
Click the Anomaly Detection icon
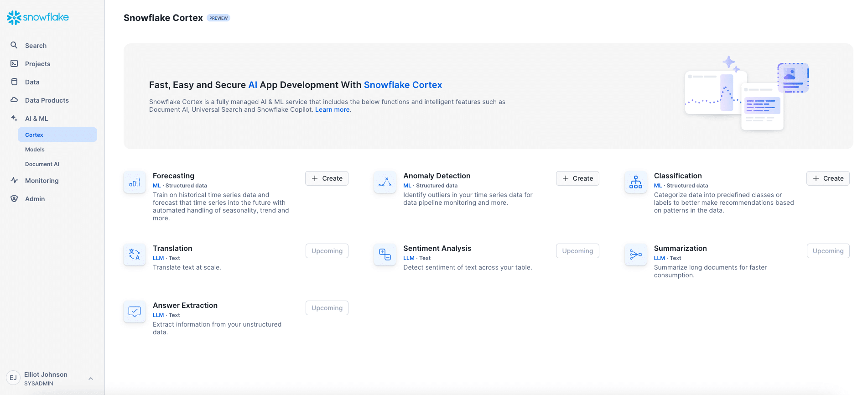pos(385,182)
